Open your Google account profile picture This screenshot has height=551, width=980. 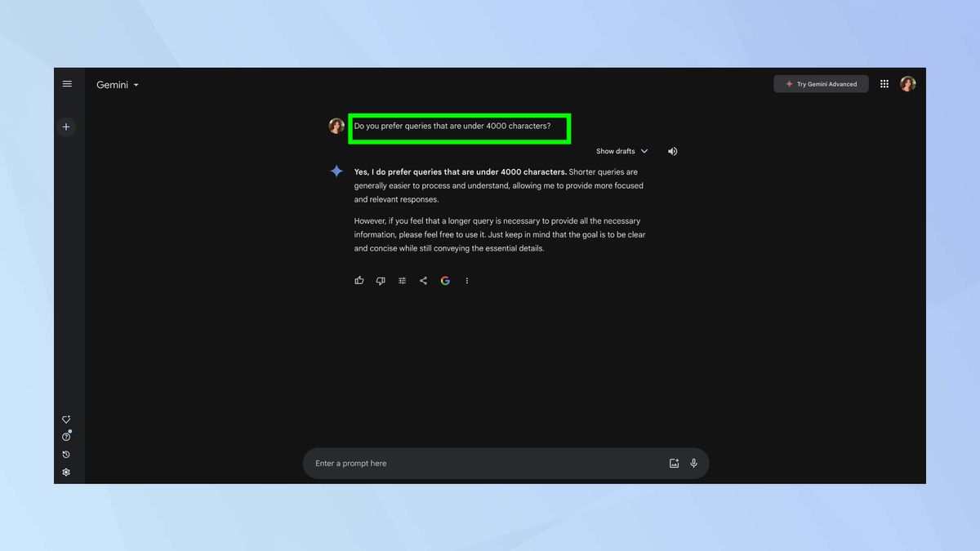pos(908,82)
